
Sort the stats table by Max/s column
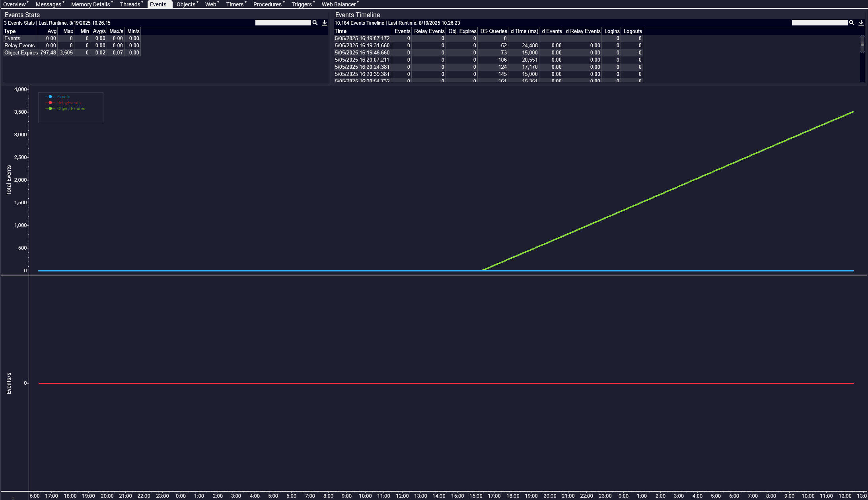click(116, 31)
